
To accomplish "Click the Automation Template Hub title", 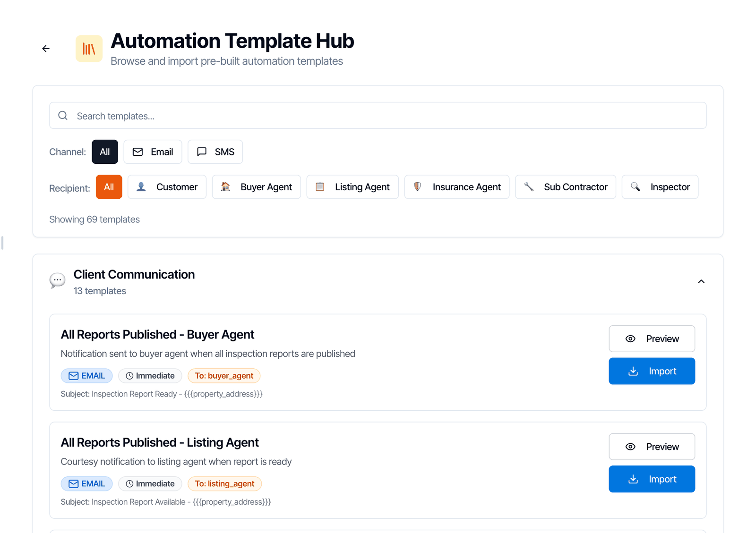I will [232, 41].
